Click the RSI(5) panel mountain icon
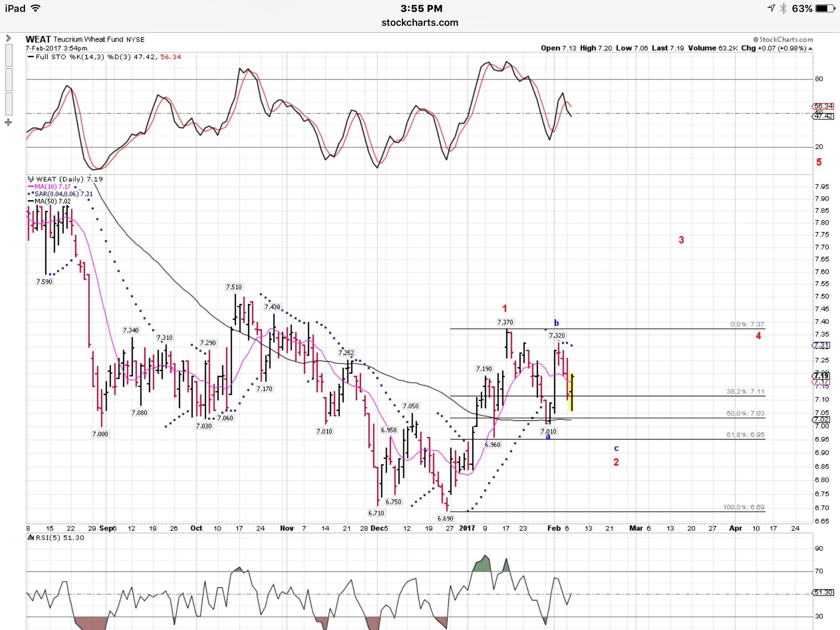Viewport: 840px width, 630px height. [x=31, y=537]
